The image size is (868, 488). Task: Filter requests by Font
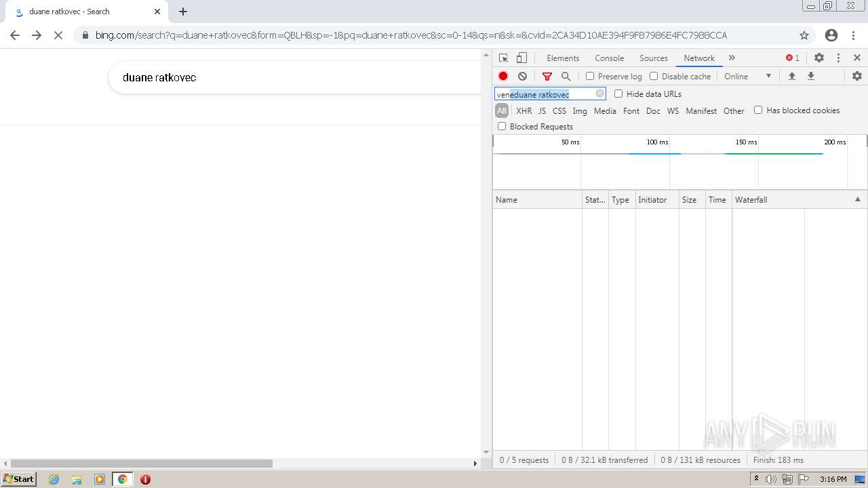point(631,110)
